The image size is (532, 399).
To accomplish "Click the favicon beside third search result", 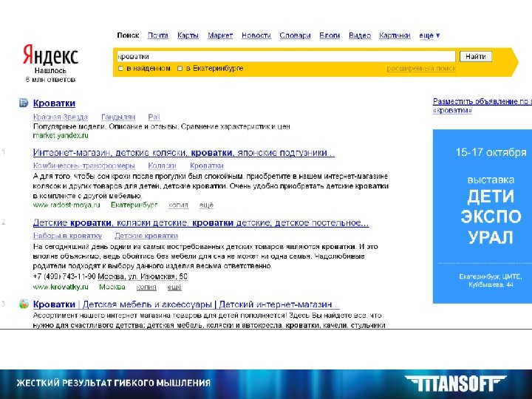I will (x=24, y=304).
